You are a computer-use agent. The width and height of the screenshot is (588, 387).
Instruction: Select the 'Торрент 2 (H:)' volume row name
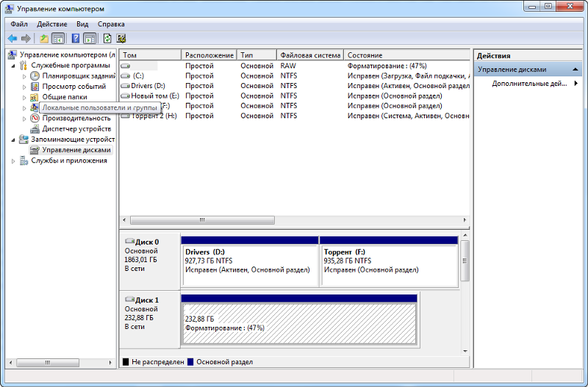(154, 116)
